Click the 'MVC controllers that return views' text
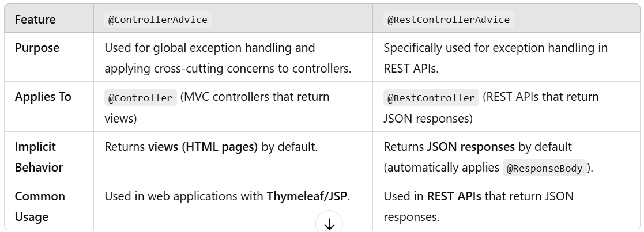This screenshot has height=232, width=644. coord(217,108)
